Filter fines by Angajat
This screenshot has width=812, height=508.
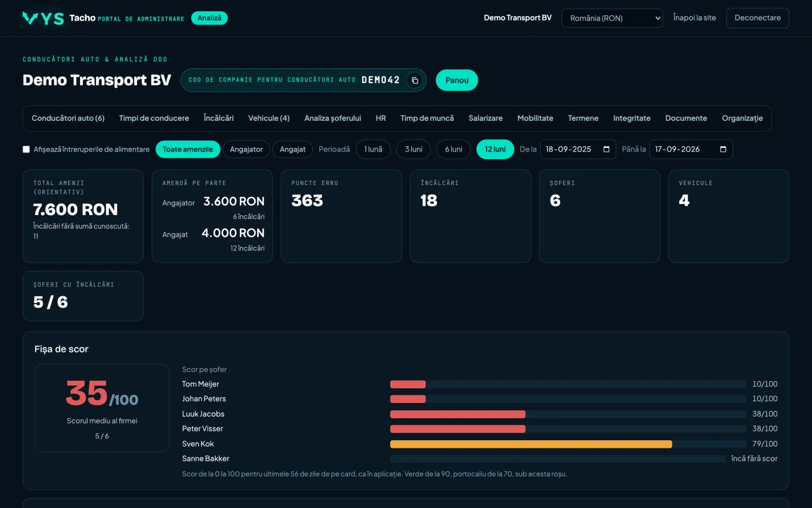point(292,149)
